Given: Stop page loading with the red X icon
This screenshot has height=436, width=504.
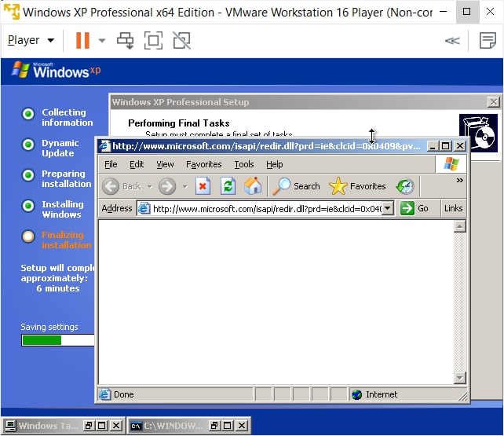Looking at the screenshot, I should 203,186.
